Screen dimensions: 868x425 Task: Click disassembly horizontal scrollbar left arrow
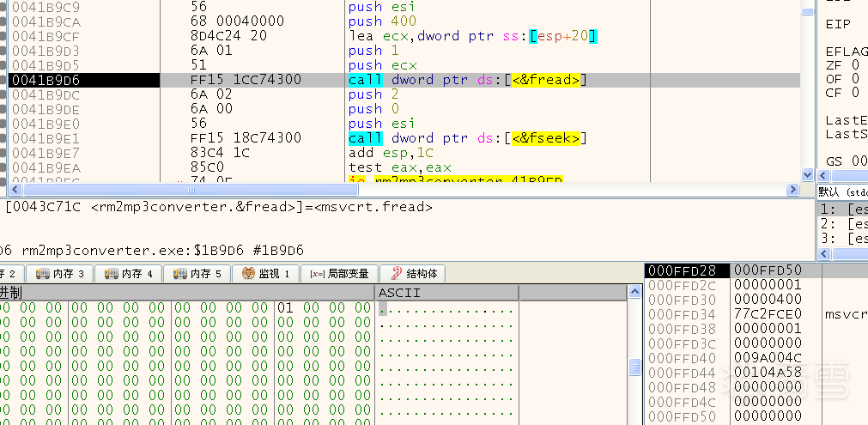click(x=15, y=190)
